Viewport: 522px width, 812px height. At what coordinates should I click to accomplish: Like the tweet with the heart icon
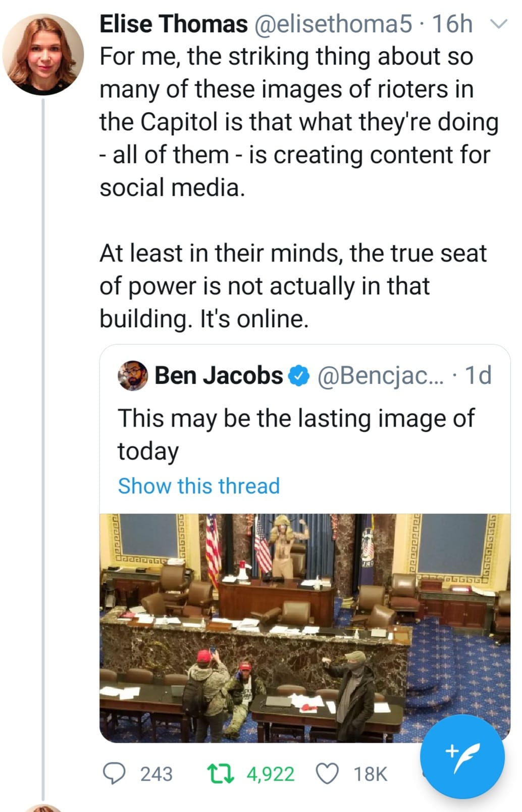point(327,773)
